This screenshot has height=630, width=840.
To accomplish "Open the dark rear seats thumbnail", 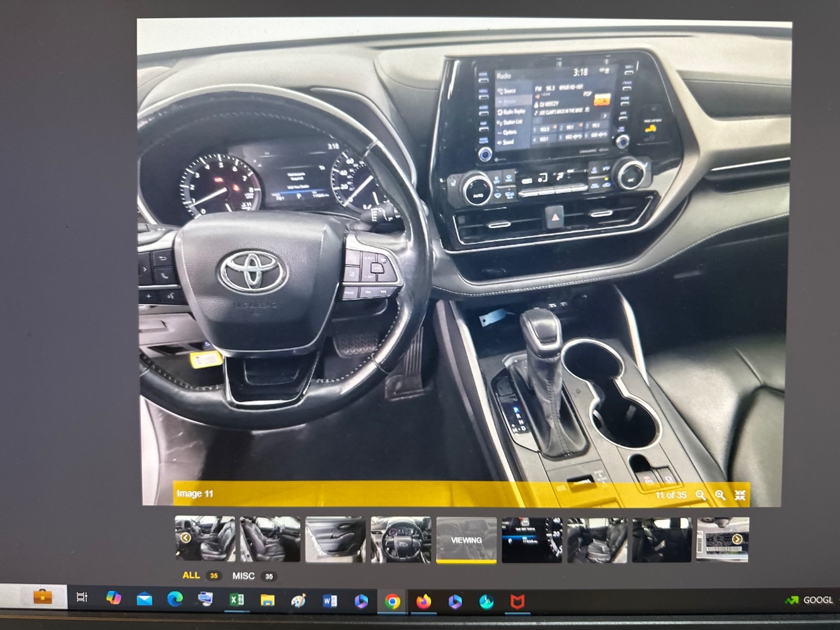I will pyautogui.click(x=662, y=540).
